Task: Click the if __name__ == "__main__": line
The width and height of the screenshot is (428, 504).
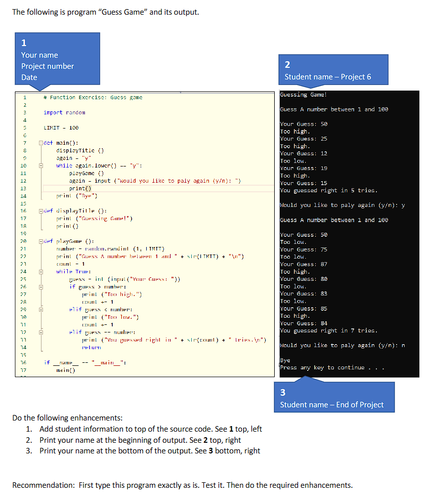Action: tap(85, 363)
